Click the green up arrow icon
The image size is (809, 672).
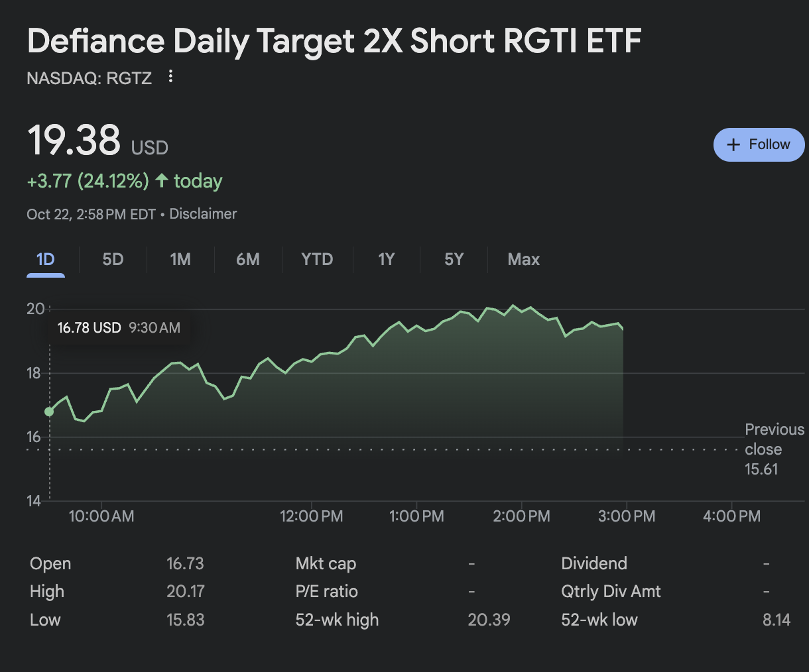coord(161,180)
